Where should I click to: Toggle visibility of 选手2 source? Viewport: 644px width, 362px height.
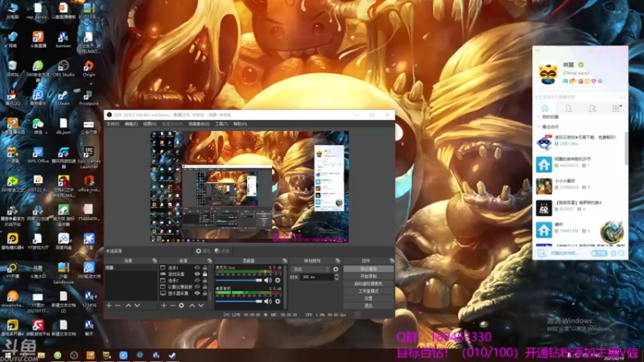pyautogui.click(x=197, y=281)
